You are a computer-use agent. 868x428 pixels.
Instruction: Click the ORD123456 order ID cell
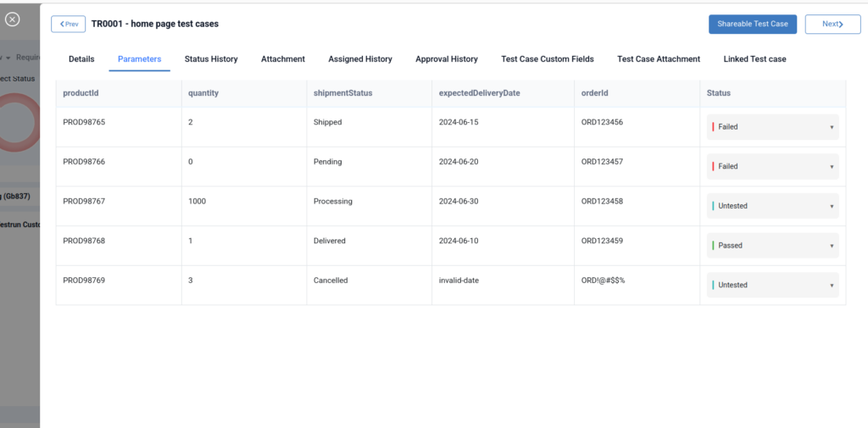pos(602,122)
